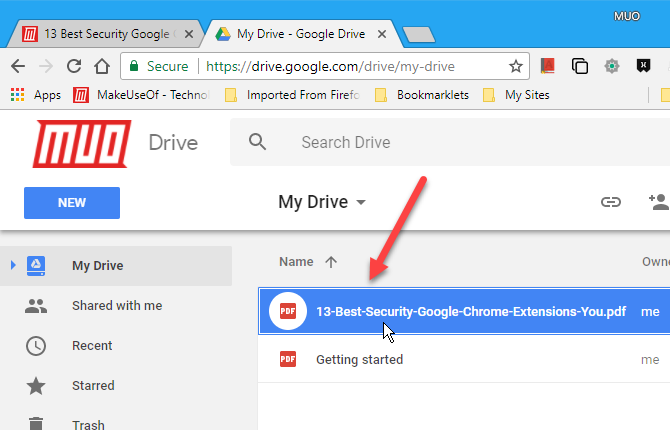Image resolution: width=670 pixels, height=430 pixels.
Task: Click the black shield extension icon
Action: (643, 66)
